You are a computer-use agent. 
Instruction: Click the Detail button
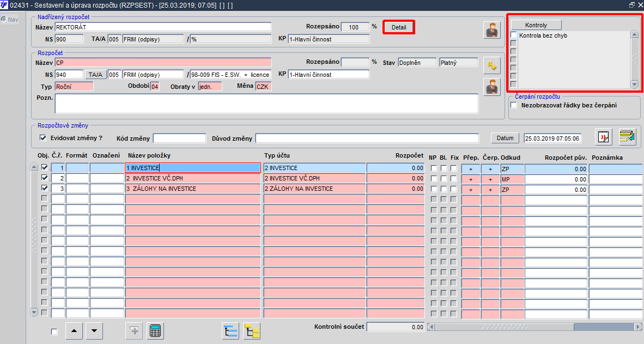(x=398, y=27)
